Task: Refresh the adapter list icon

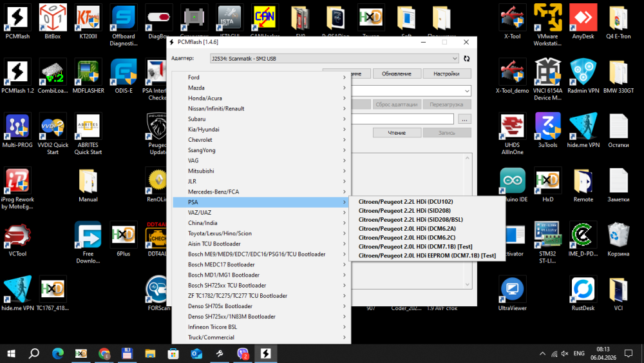Action: point(466,59)
